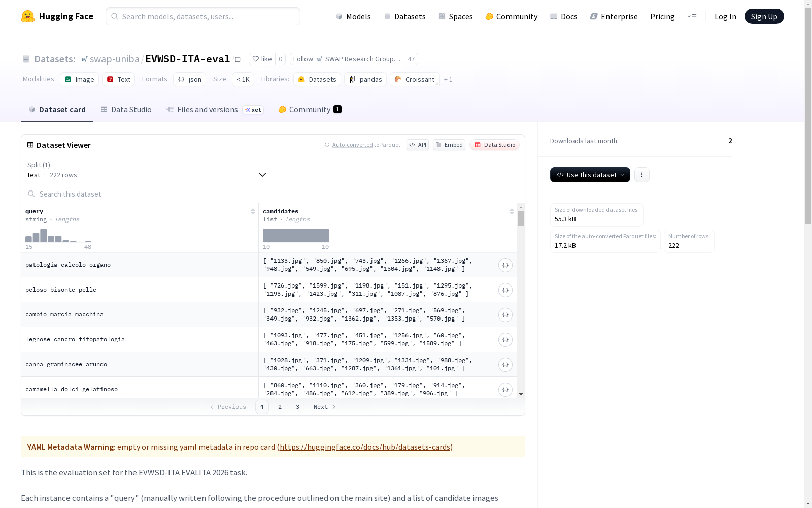The width and height of the screenshot is (812, 508).
Task: Select the Croissant library tag
Action: pos(415,79)
